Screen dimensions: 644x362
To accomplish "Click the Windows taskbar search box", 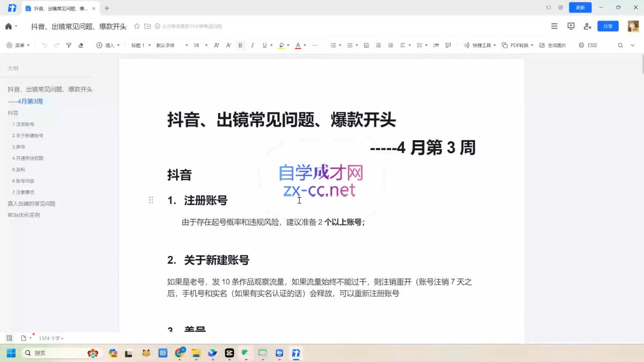I will click(61, 353).
